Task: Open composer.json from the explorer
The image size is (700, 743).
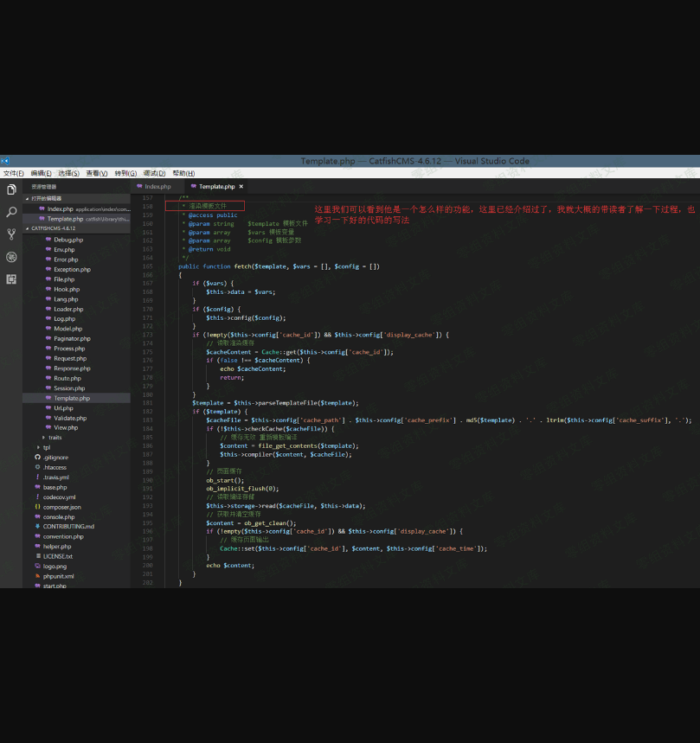Action: point(62,507)
